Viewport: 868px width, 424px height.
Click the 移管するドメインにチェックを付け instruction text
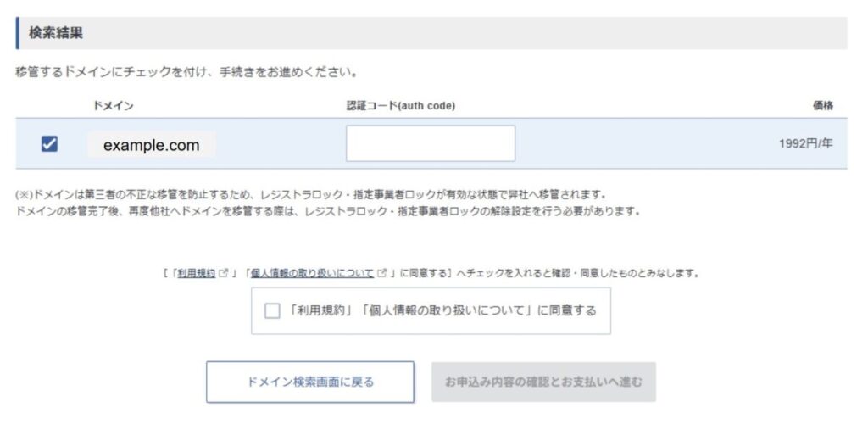tap(185, 73)
